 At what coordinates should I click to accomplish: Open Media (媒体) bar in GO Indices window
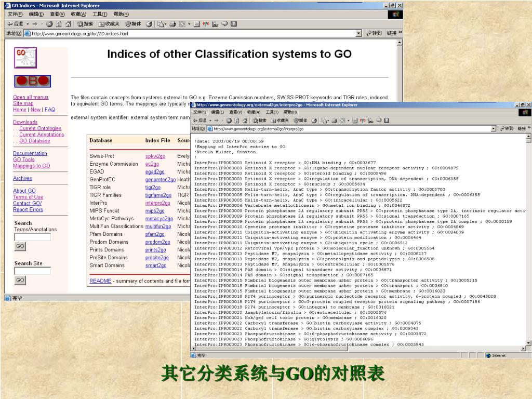[x=133, y=24]
